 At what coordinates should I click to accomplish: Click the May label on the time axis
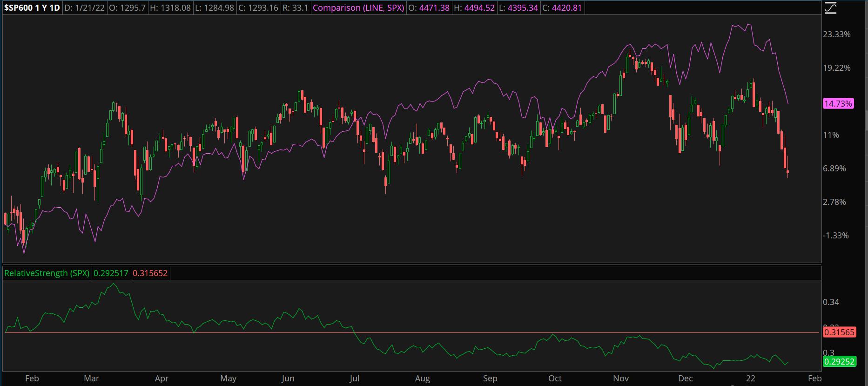click(228, 379)
